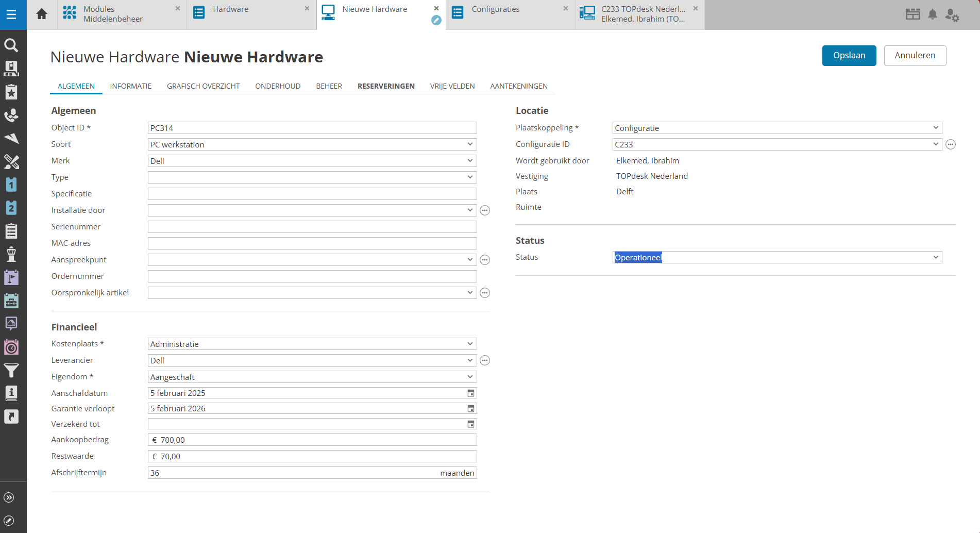Click the ellipsis button beside Leverancier

[x=485, y=361]
